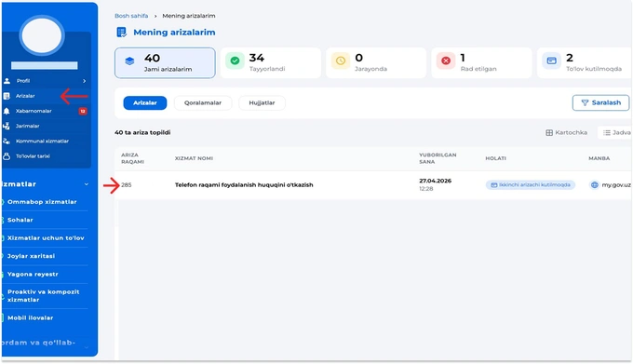Click the red notification count badge
The height and width of the screenshot is (364, 633).
83,111
